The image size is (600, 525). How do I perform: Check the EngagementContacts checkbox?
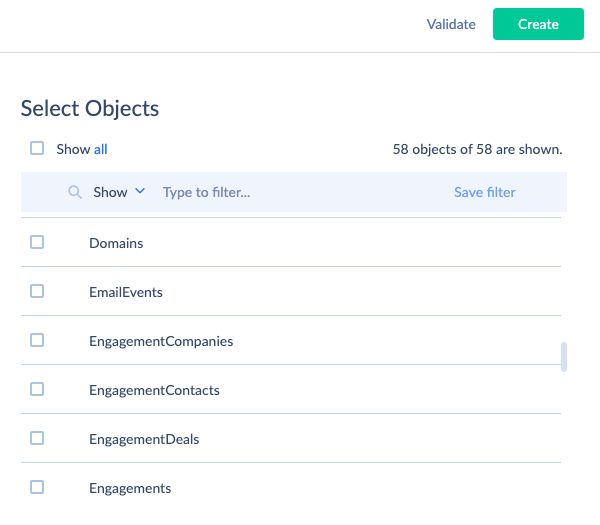pyautogui.click(x=37, y=389)
